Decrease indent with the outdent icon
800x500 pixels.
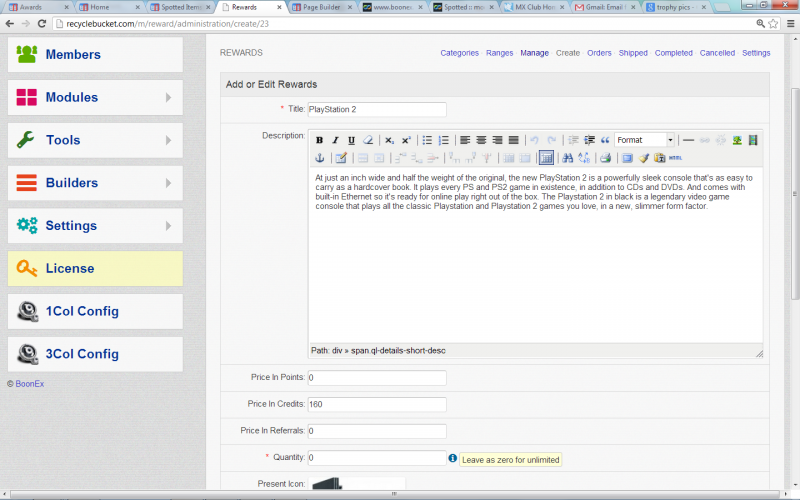pyautogui.click(x=573, y=140)
